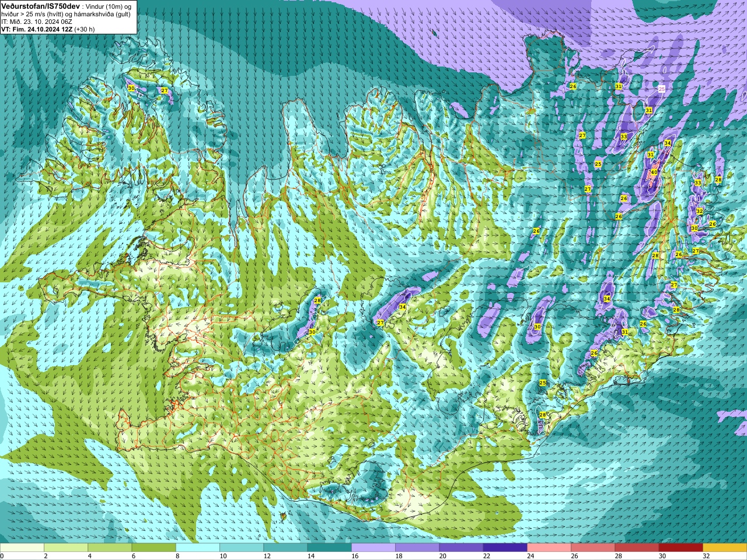Click the legend tick label '24'

[x=530, y=556]
